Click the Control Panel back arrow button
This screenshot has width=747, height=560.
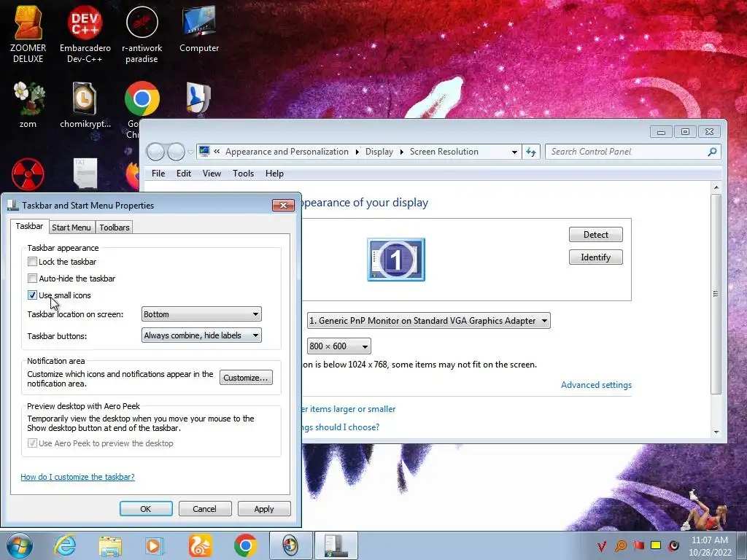155,152
